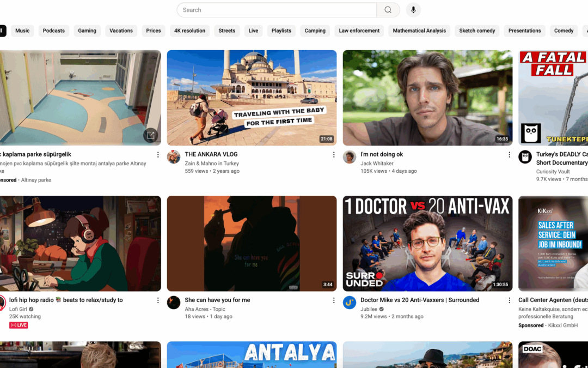Screen dimensions: 588x368
Task: Play the lofi hip hop radio thumbnail
Action: (79, 243)
